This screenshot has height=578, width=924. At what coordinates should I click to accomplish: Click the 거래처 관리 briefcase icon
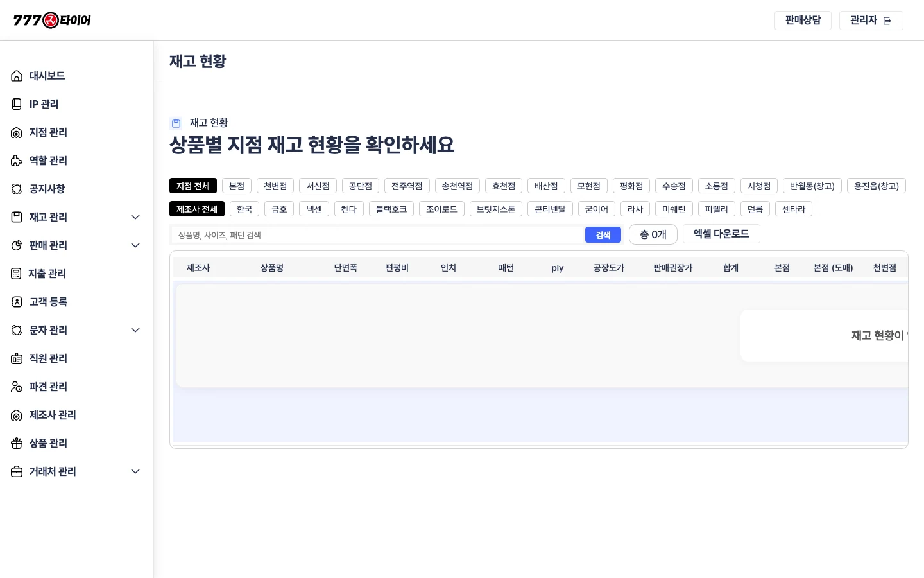(17, 471)
